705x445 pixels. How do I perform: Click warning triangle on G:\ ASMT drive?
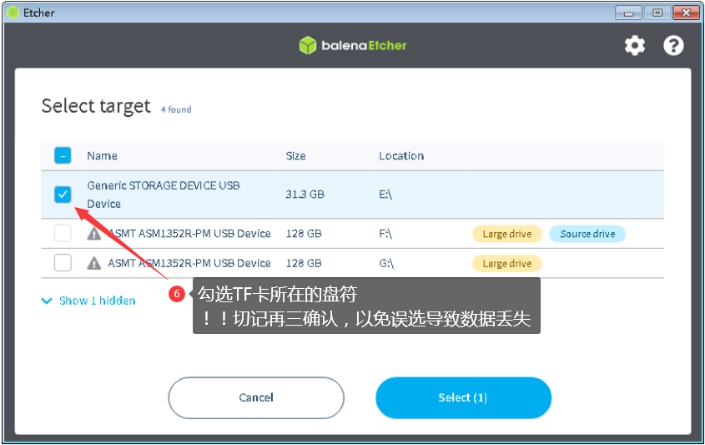pos(94,263)
